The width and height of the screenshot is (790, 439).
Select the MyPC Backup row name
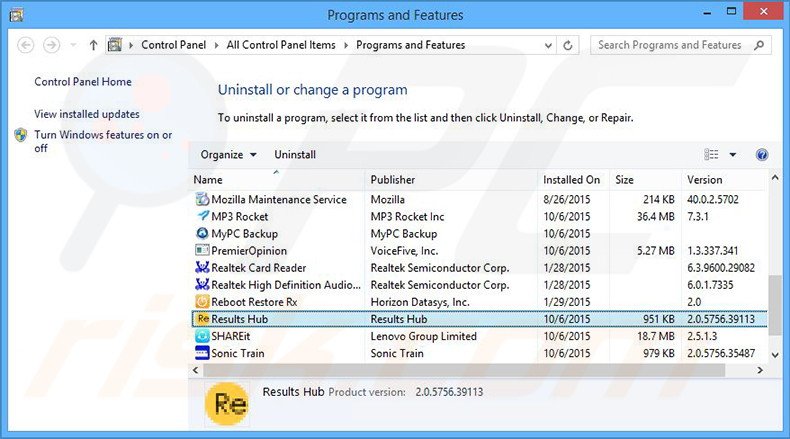click(244, 234)
